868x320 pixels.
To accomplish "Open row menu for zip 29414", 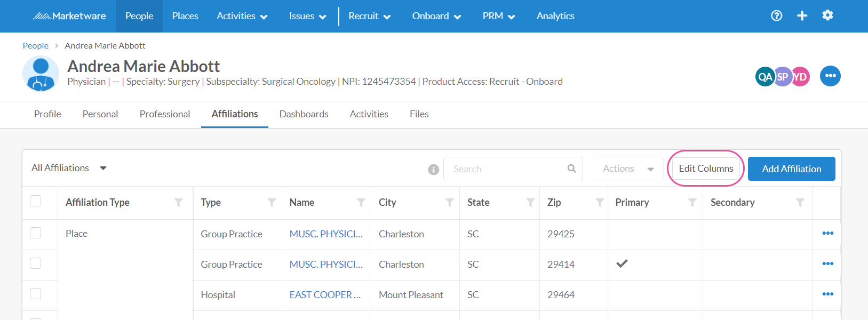I will pos(828,263).
